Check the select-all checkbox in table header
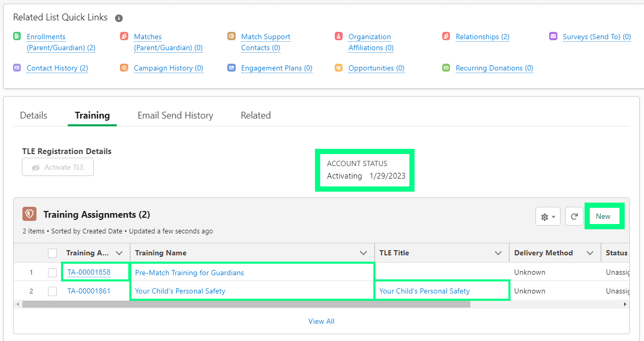The width and height of the screenshot is (644, 341). (52, 253)
